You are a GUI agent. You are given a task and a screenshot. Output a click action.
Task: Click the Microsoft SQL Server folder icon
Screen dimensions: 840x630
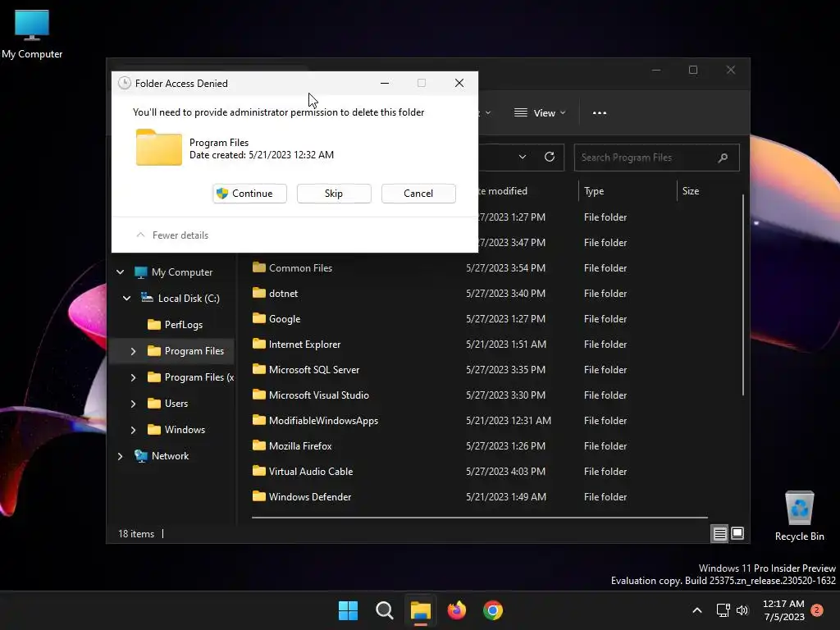(x=259, y=369)
